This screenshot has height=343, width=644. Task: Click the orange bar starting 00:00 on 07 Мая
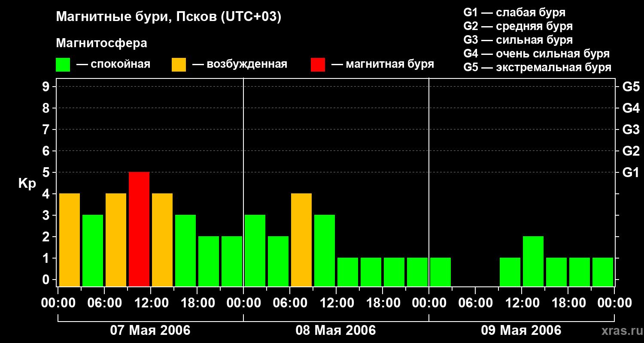click(x=70, y=240)
